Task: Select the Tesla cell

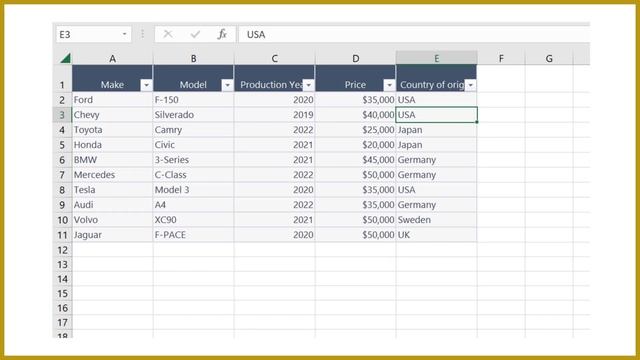Action: [112, 190]
